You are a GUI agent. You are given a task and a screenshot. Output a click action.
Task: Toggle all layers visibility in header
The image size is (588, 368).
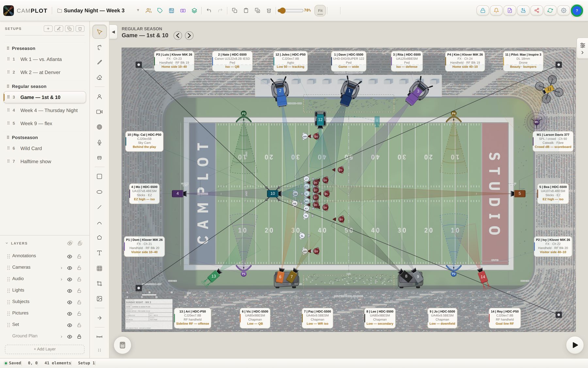(x=70, y=243)
